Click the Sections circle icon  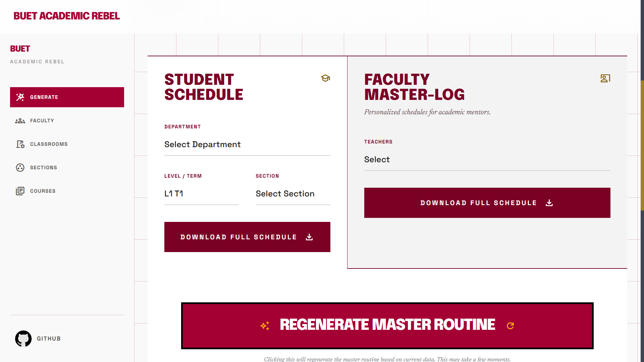[x=20, y=168]
